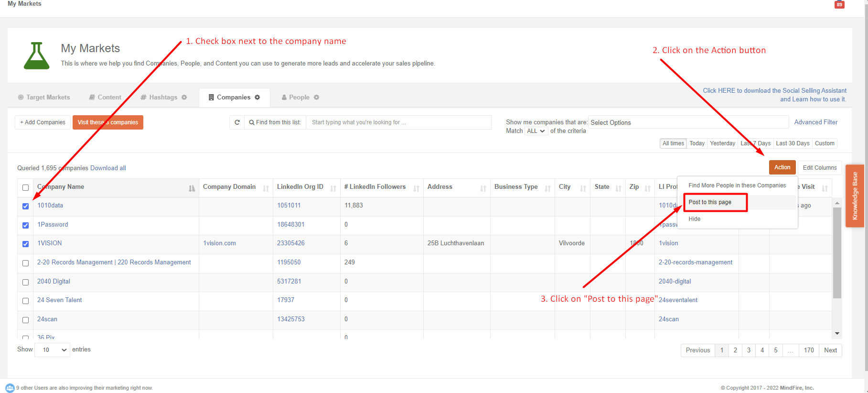Screen dimensions: 868x393
Task: Open the Select Options companies filter
Action: (688, 122)
